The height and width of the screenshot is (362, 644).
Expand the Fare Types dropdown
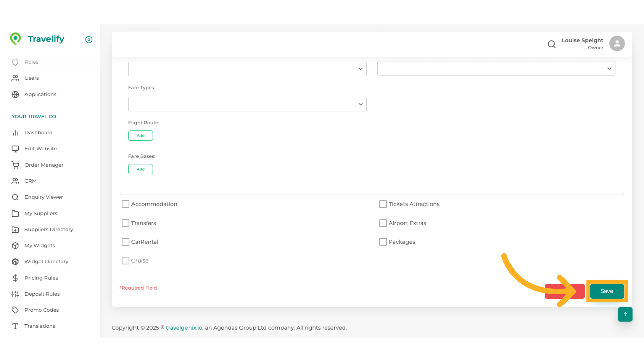247,104
